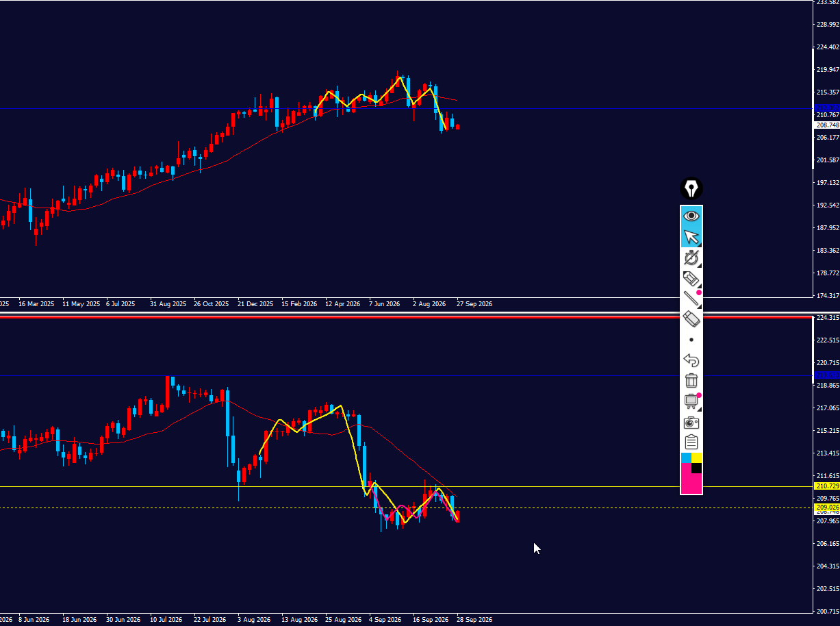Select the highlighter marker tool
The image size is (840, 626).
(x=691, y=278)
